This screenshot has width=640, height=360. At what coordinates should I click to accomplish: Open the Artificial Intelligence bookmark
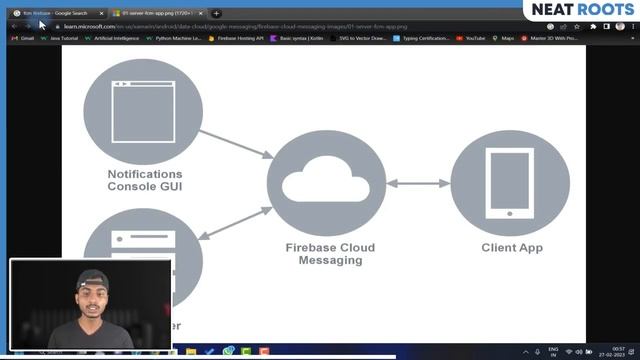112,38
